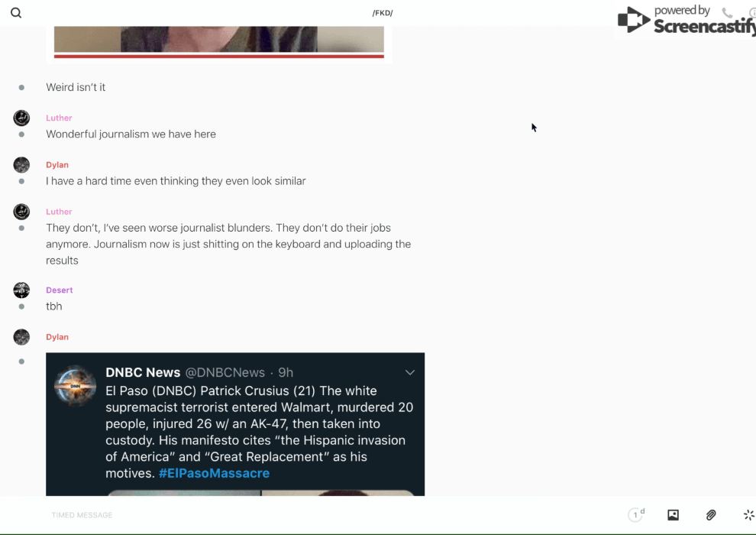Click the Dylan name above similar message
756x535 pixels.
click(57, 164)
